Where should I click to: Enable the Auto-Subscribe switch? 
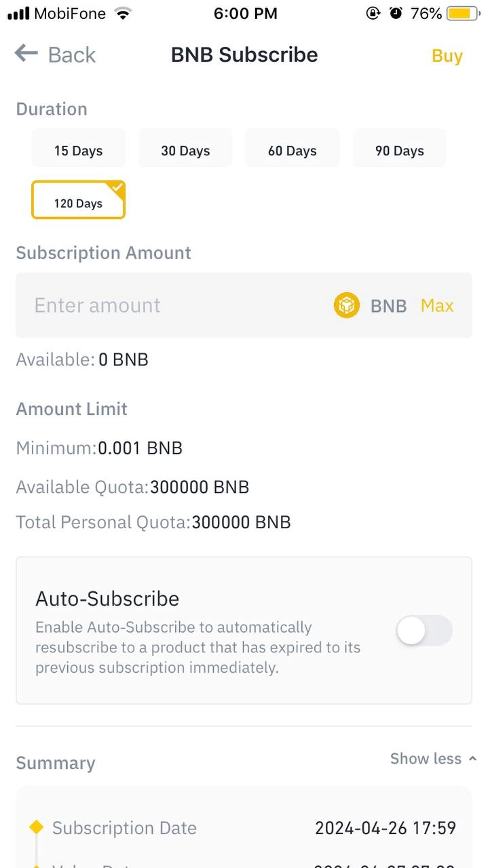[x=424, y=631]
